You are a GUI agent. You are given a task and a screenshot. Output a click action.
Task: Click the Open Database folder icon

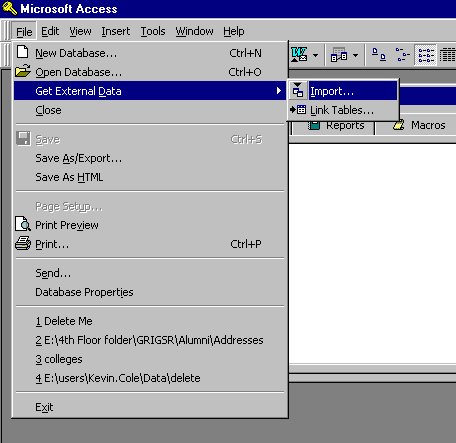click(23, 71)
